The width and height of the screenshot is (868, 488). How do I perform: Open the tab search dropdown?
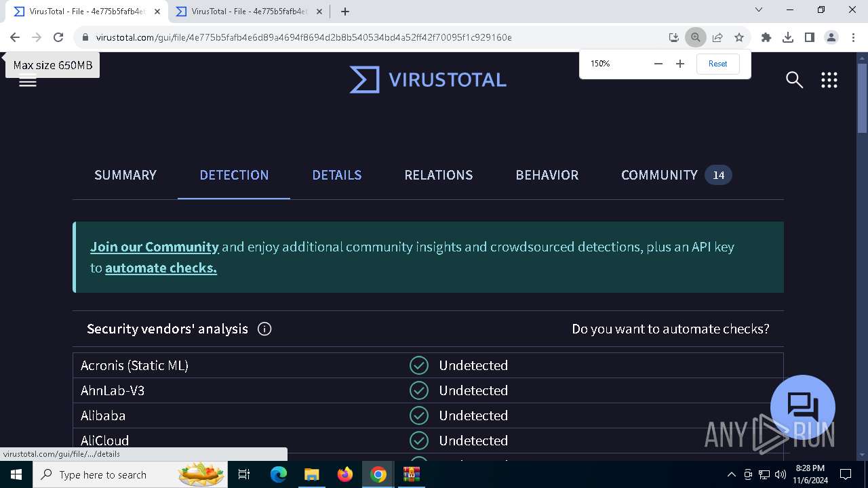[759, 9]
